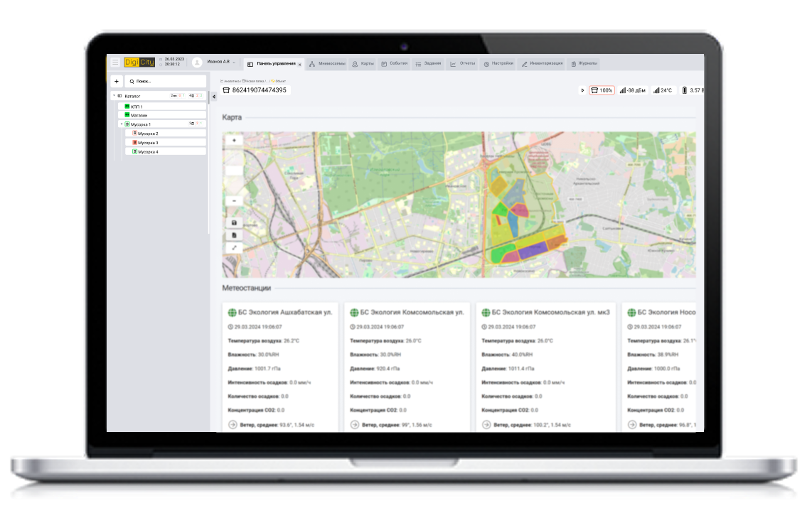Zoom in on the map
The image size is (812, 513).
click(x=234, y=141)
